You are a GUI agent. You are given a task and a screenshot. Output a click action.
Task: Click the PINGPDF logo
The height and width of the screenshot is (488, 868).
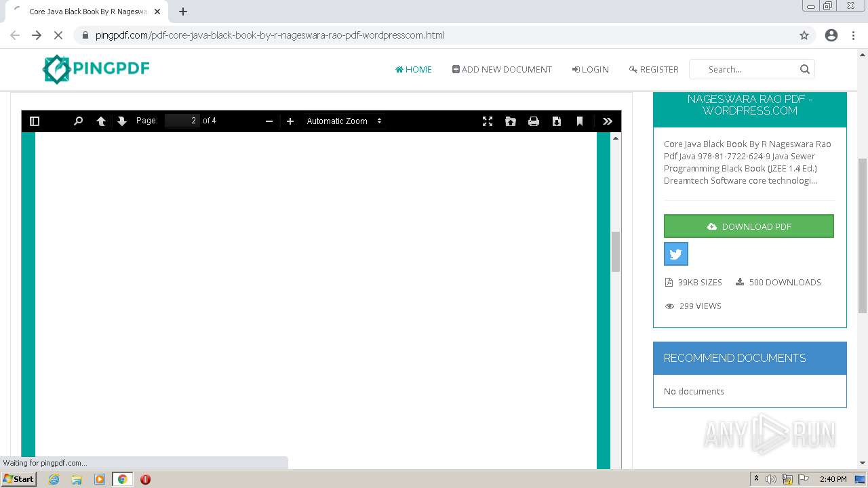[x=96, y=69]
